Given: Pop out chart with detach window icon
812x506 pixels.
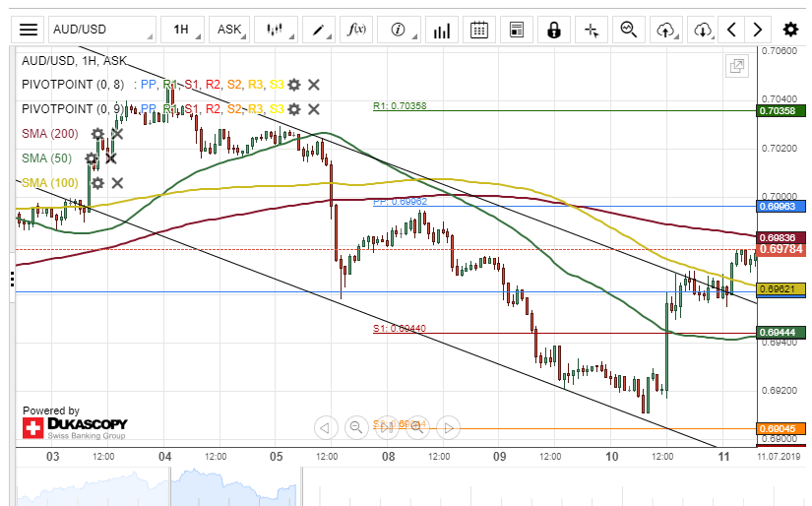Looking at the screenshot, I should pos(736,66).
